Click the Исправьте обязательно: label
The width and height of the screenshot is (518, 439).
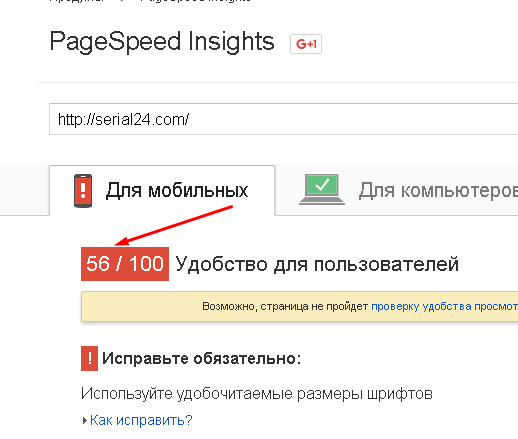(x=201, y=358)
